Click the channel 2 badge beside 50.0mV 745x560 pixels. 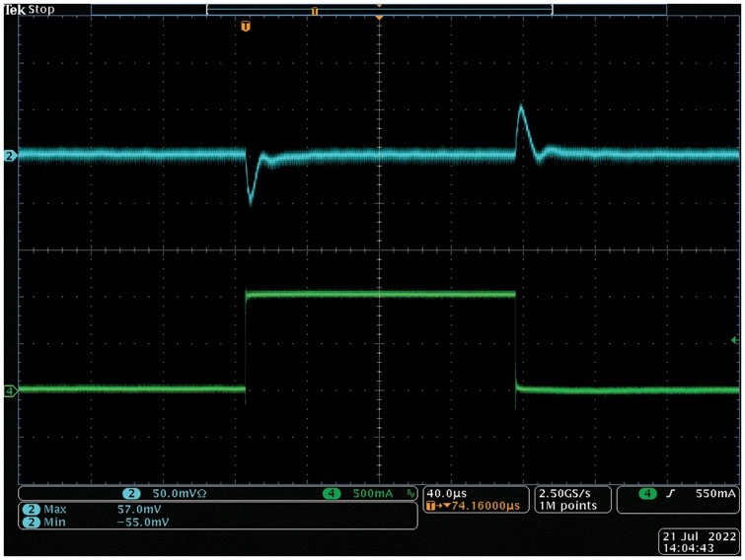pos(131,494)
